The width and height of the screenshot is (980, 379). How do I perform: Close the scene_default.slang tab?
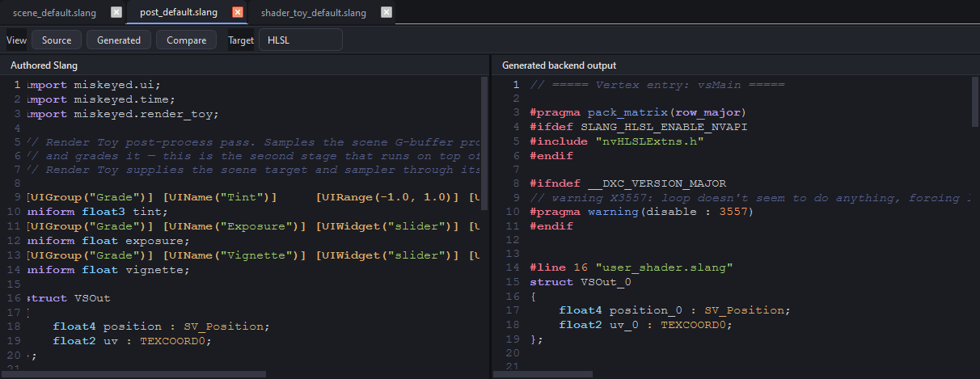coord(116,12)
